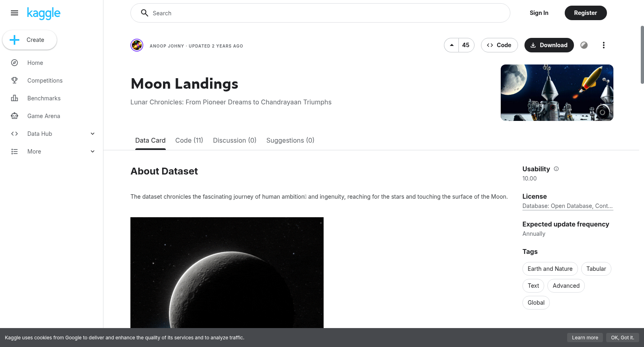Open Anoop Johny's profile avatar
Image resolution: width=644 pixels, height=347 pixels.
137,45
